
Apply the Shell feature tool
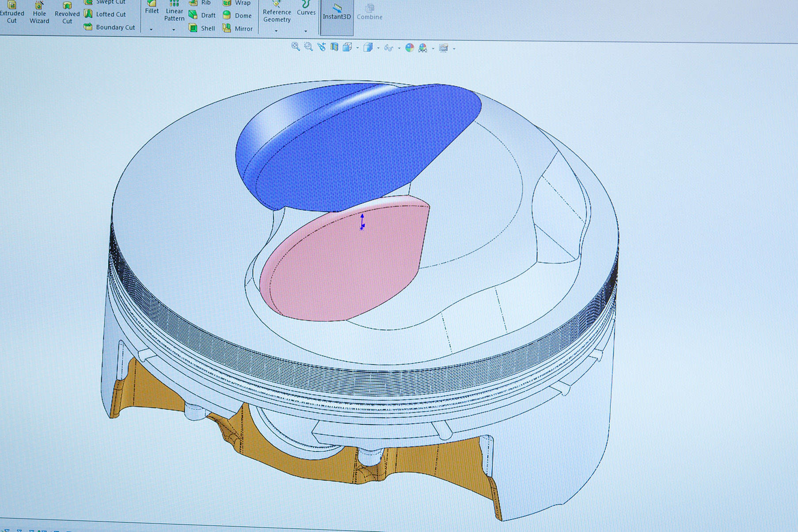201,28
